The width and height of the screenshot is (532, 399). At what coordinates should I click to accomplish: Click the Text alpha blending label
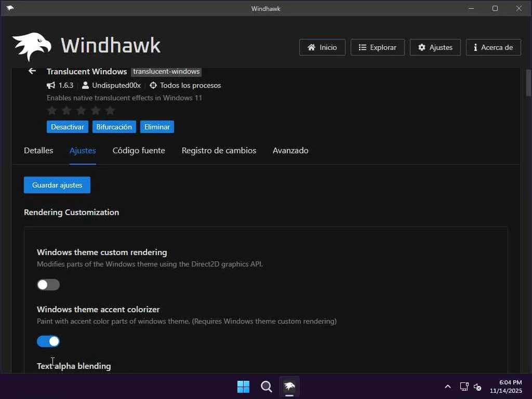click(x=74, y=366)
